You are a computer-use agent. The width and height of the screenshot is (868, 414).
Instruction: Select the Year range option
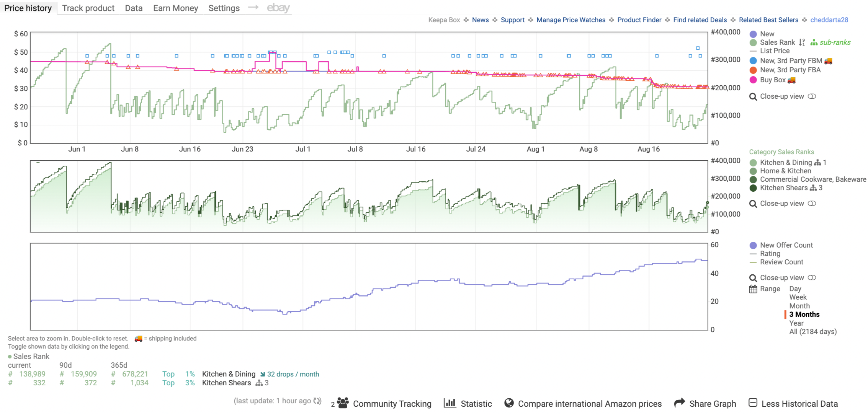point(796,323)
